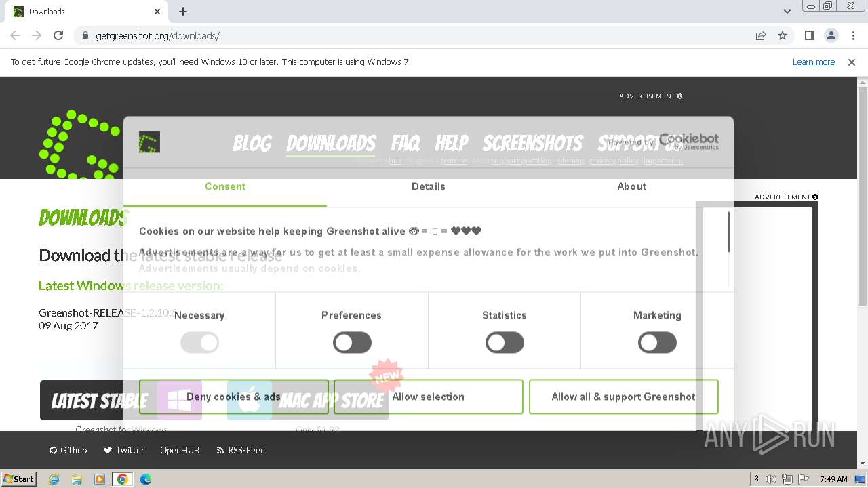This screenshot has width=868, height=488.
Task: Open media player taskbar icon
Action: [x=100, y=479]
